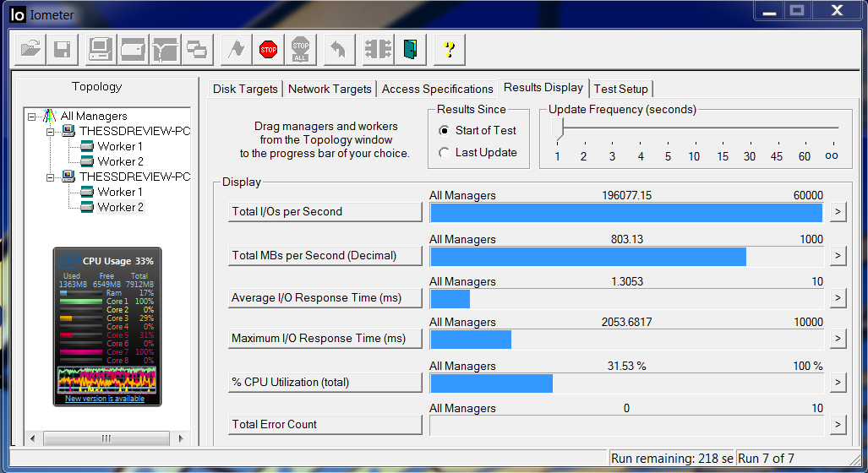Click topology scrollbar left arrow
Screen dimensions: 868x473
(33, 438)
